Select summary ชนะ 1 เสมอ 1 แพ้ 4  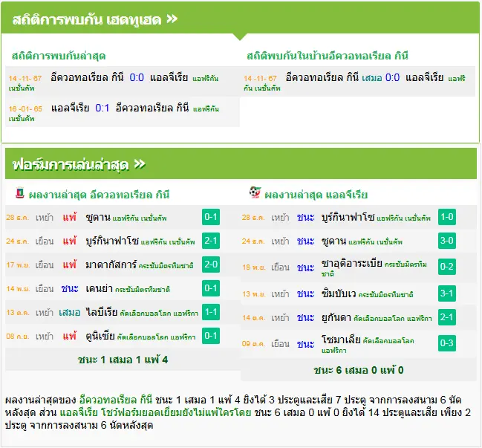123,360
